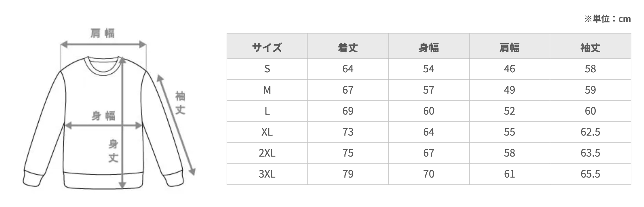Click the 65.5 sleeve length cell
This screenshot has height=207, width=644.
coord(590,174)
